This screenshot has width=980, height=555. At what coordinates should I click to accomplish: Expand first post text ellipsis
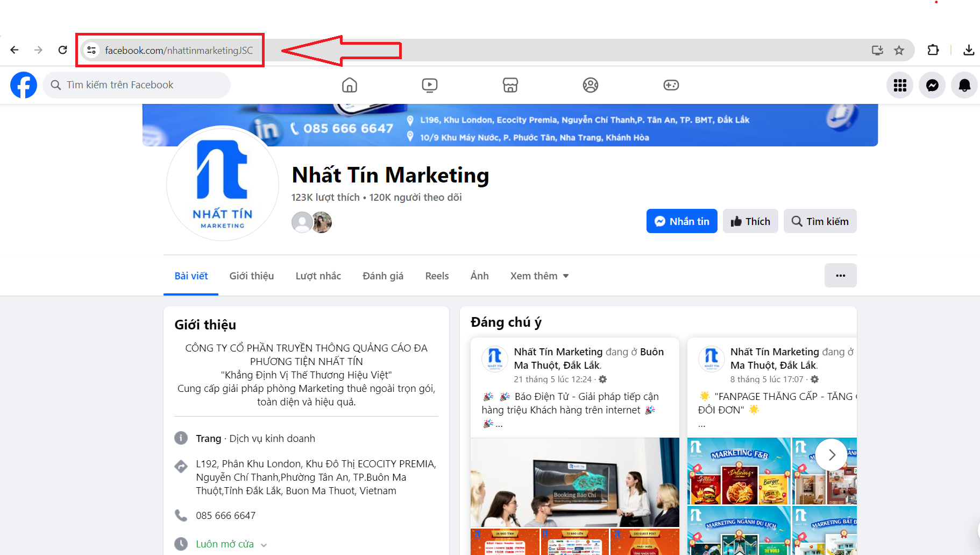[499, 424]
